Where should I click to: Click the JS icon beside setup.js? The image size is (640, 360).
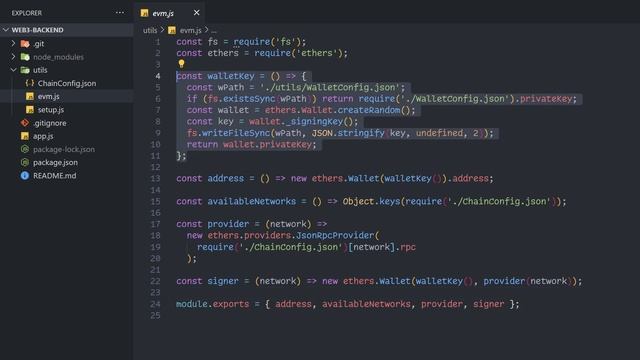click(x=29, y=110)
